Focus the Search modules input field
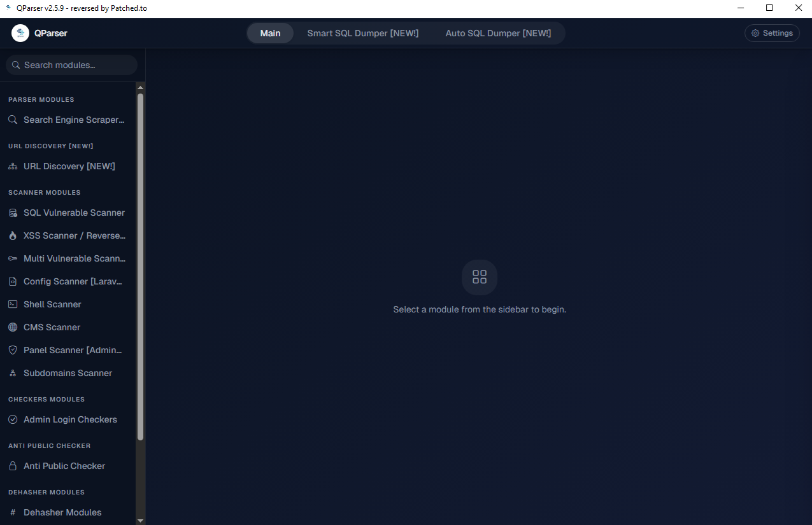 (71, 65)
